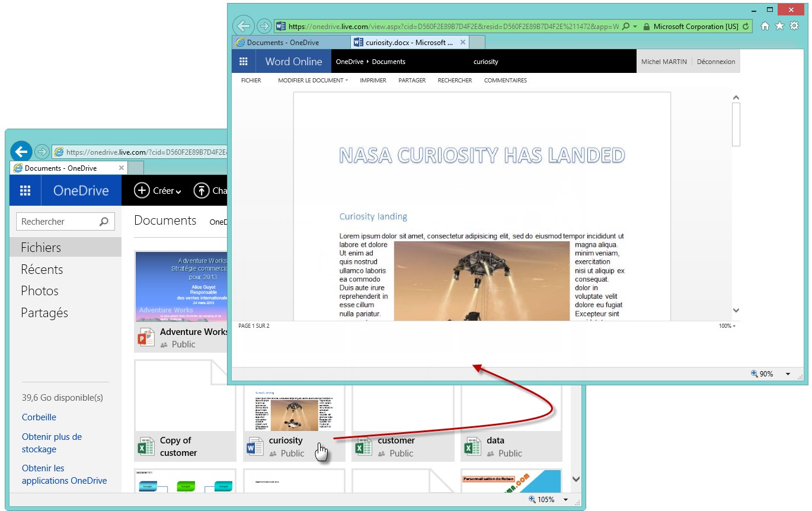Click the favorites star icon
This screenshot has height=511, width=812.
pos(779,26)
